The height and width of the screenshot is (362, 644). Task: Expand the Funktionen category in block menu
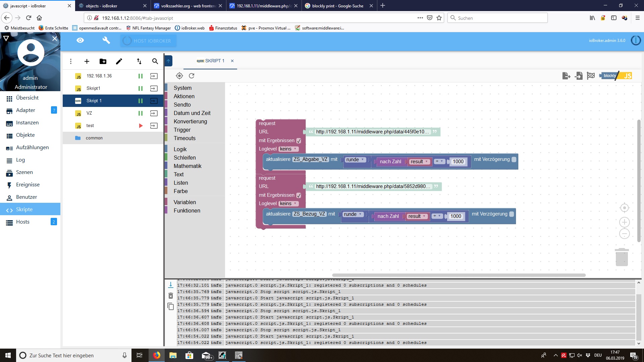tap(186, 210)
